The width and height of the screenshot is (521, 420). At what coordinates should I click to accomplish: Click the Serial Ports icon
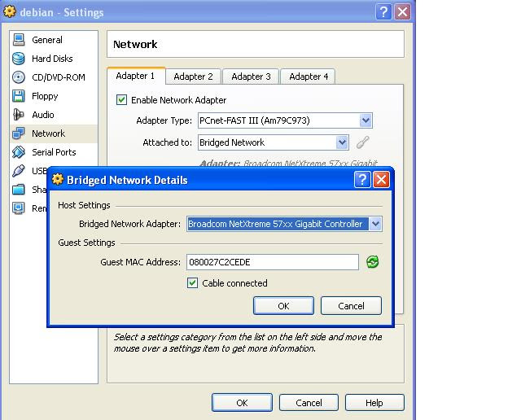19,152
